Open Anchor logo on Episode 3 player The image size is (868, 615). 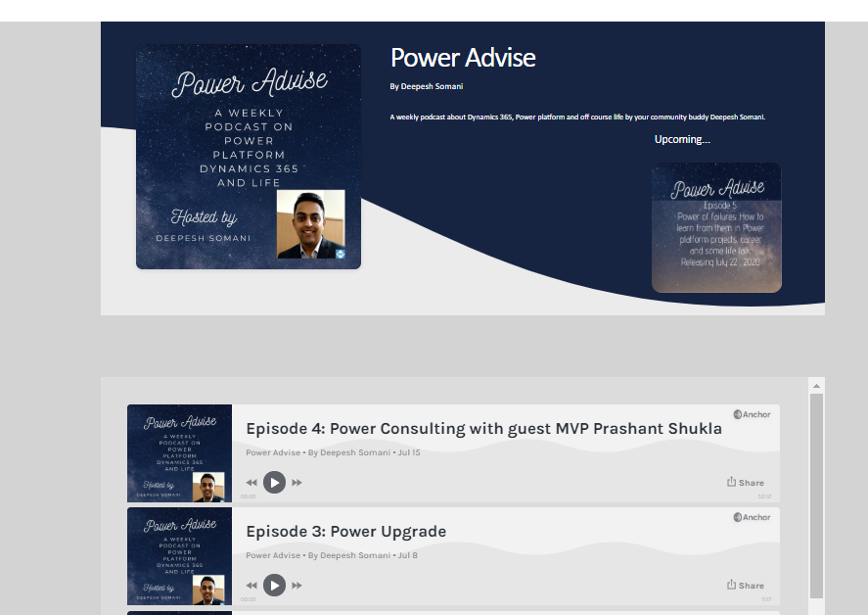pos(752,517)
